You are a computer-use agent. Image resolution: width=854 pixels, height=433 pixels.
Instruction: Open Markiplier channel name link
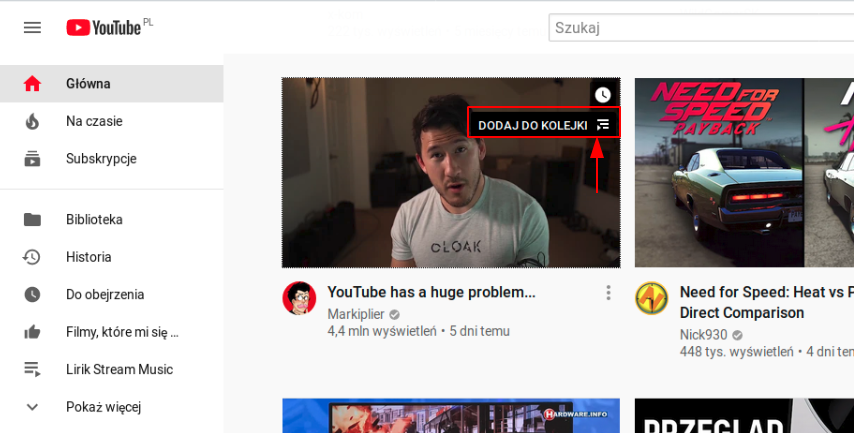(x=356, y=314)
